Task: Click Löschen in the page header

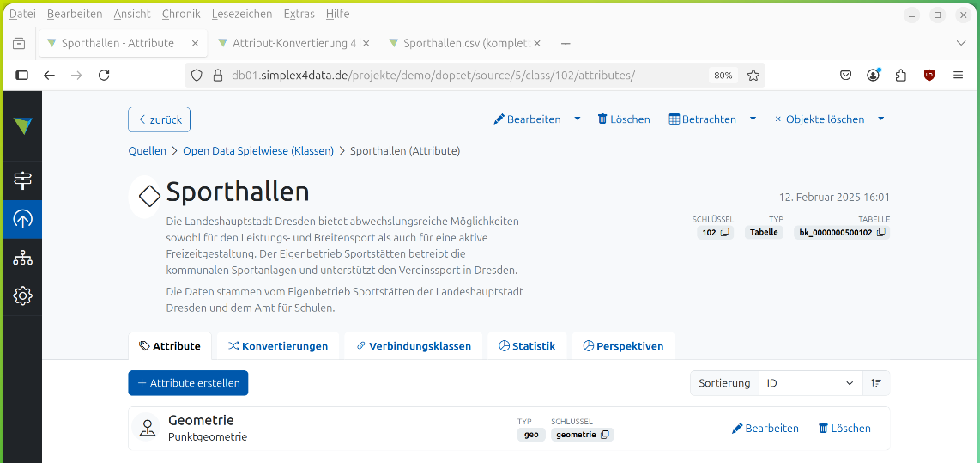Action: pos(624,119)
